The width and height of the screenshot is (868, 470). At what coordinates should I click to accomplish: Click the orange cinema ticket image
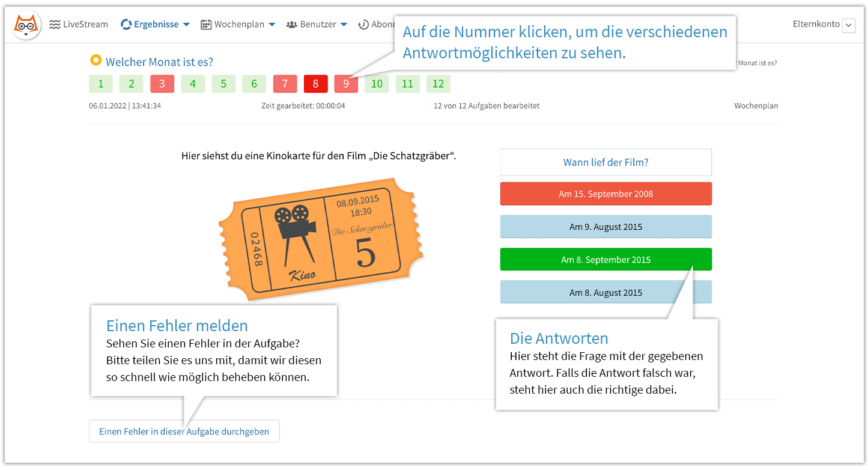point(320,239)
